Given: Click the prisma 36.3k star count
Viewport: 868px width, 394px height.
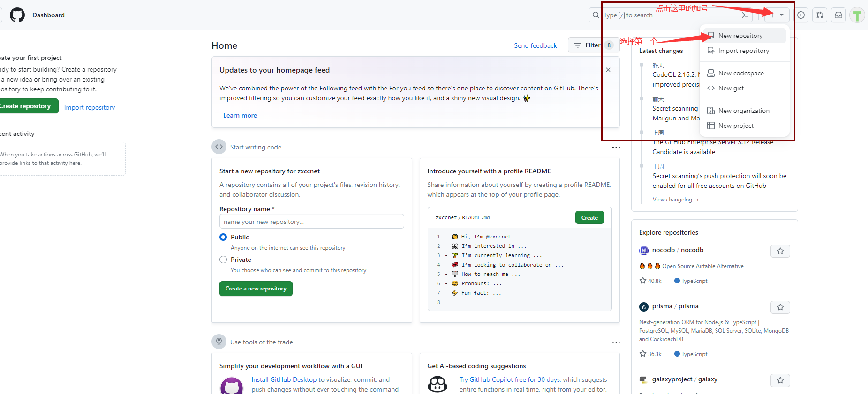Looking at the screenshot, I should [650, 354].
